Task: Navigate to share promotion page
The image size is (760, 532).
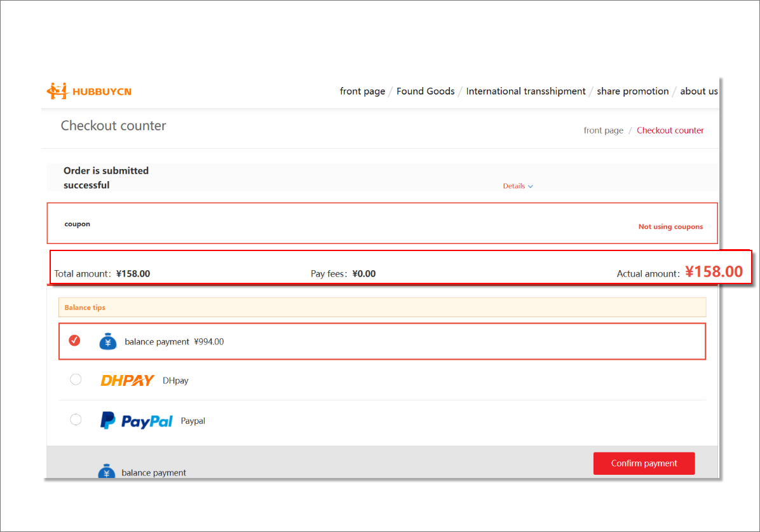Action: (632, 92)
